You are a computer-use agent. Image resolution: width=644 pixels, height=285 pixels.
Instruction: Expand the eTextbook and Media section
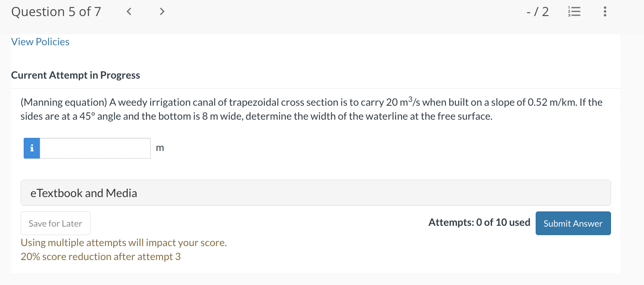83,193
